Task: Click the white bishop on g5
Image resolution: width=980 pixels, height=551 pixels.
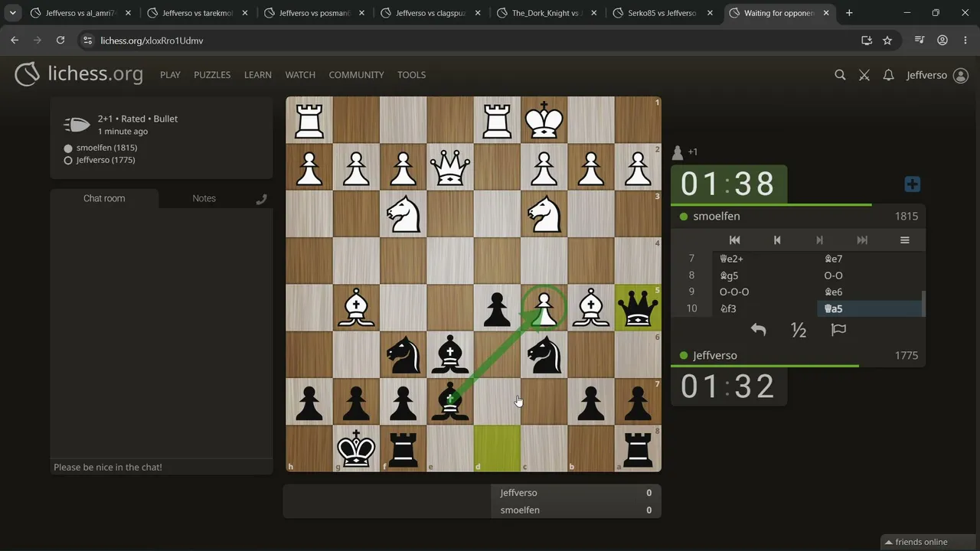Action: coord(356,308)
